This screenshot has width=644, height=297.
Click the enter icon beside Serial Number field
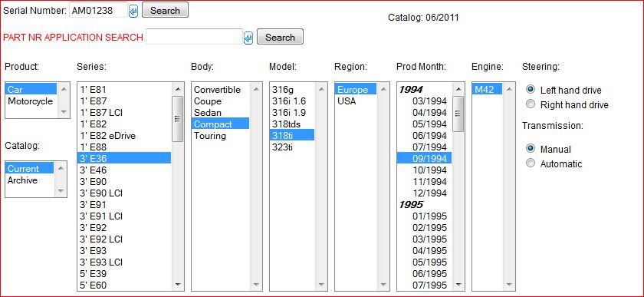tap(133, 11)
